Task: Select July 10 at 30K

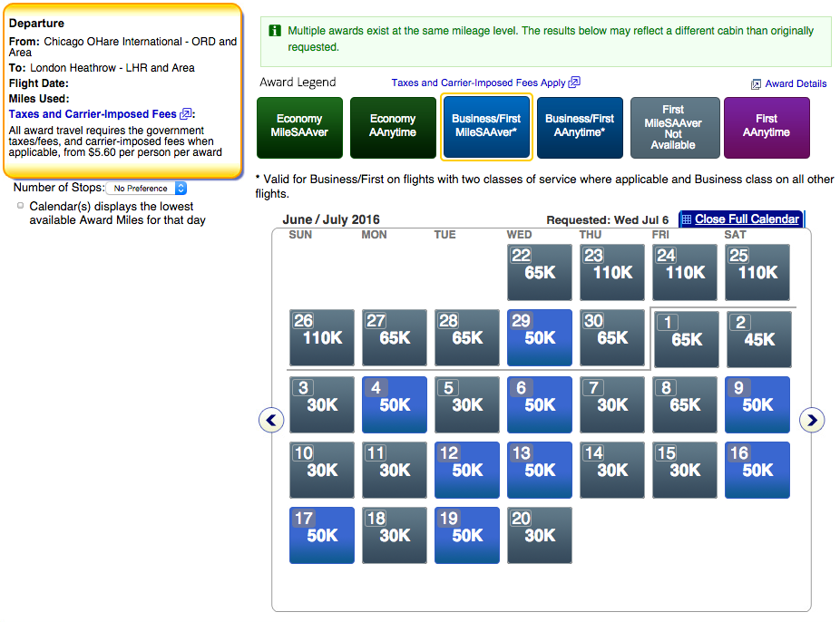Action: (322, 470)
